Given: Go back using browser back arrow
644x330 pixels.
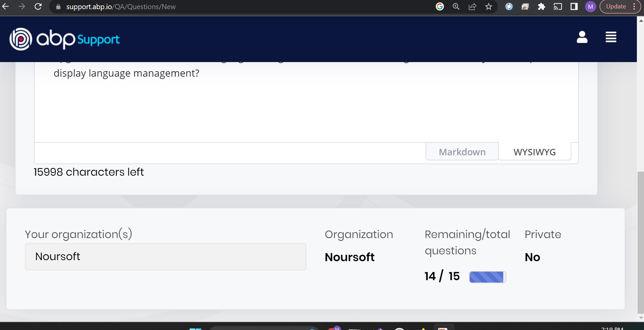Looking at the screenshot, I should pos(6,6).
